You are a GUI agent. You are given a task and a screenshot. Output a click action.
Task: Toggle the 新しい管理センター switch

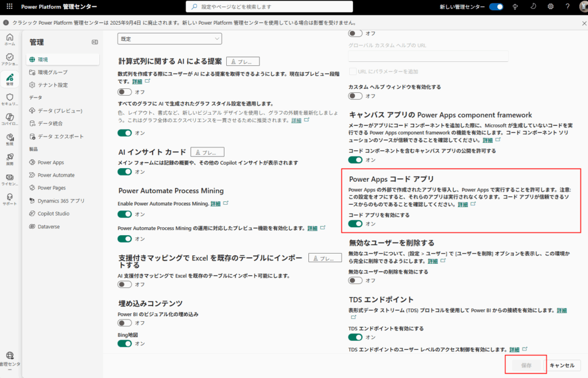496,7
